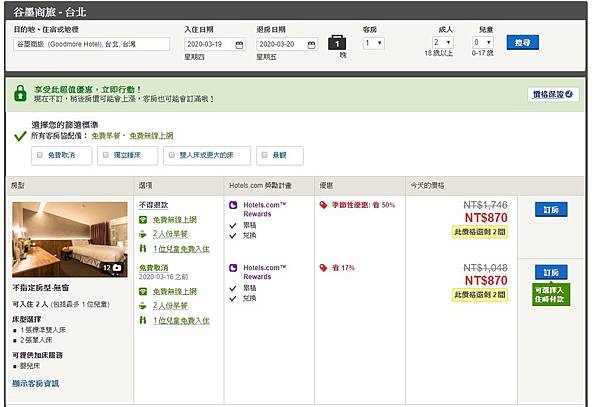Click the red tag icon beside 17% saving
Screen dimensions: 600x407
click(x=323, y=268)
